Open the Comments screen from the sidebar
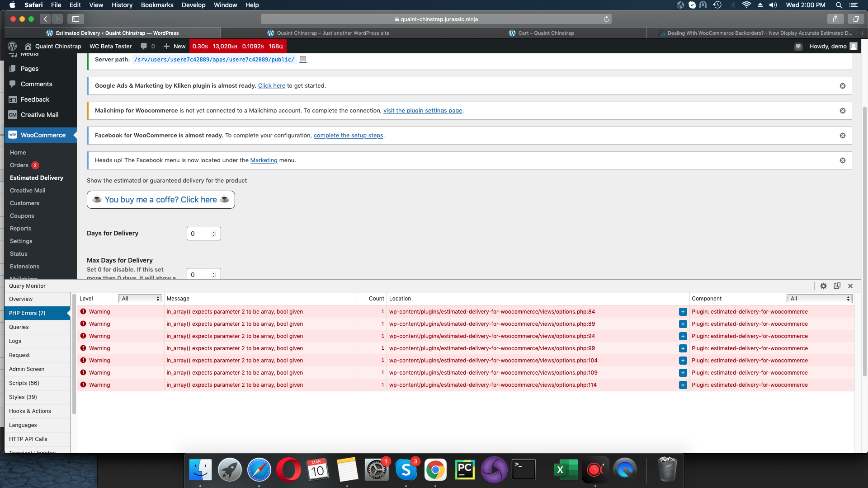The image size is (868, 488). click(x=36, y=84)
